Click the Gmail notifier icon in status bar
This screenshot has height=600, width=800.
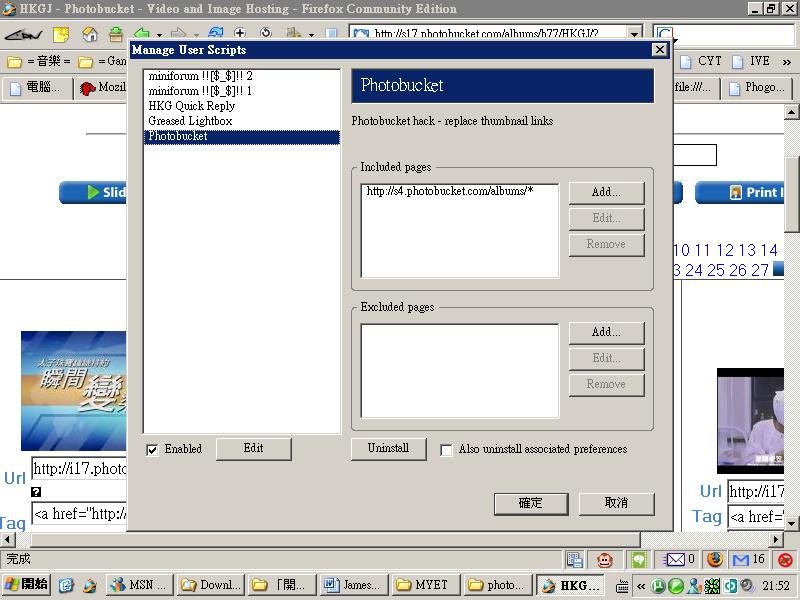tap(741, 560)
